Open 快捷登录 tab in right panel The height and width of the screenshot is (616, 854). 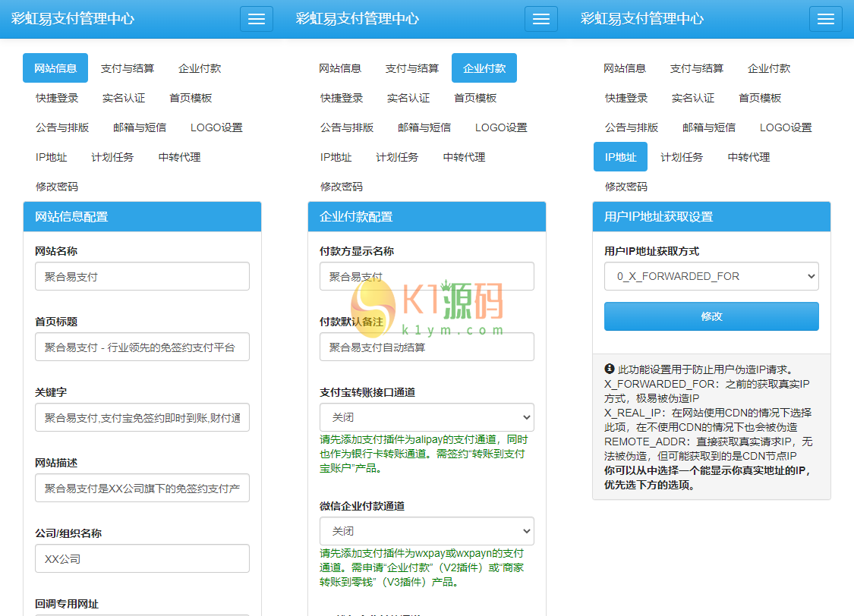(626, 98)
